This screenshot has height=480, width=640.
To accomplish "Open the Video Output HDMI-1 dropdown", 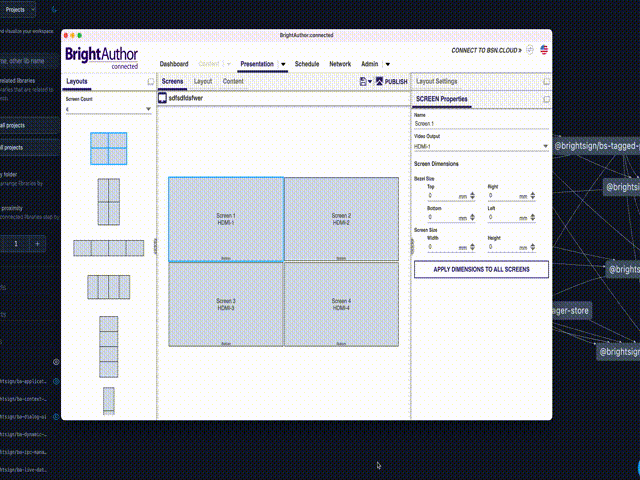I will click(481, 146).
